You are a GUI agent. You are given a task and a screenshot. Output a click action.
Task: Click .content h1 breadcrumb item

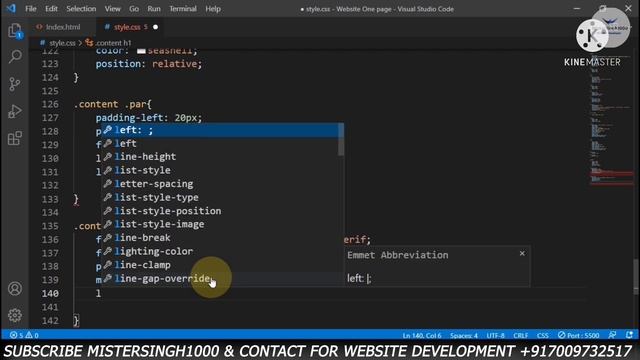(113, 43)
